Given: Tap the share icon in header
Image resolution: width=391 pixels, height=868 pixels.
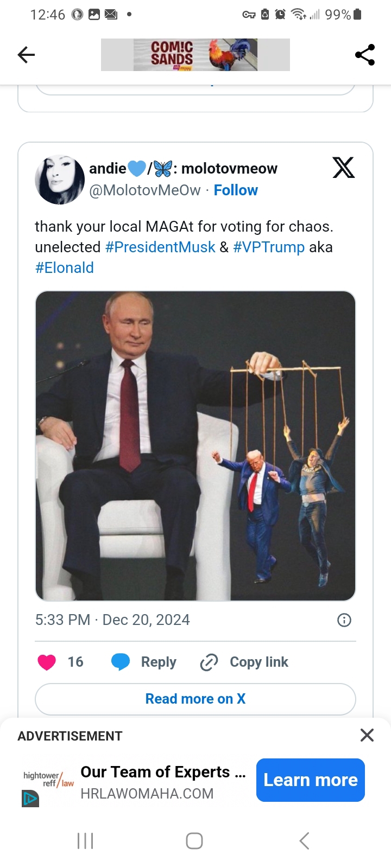Looking at the screenshot, I should 365,55.
